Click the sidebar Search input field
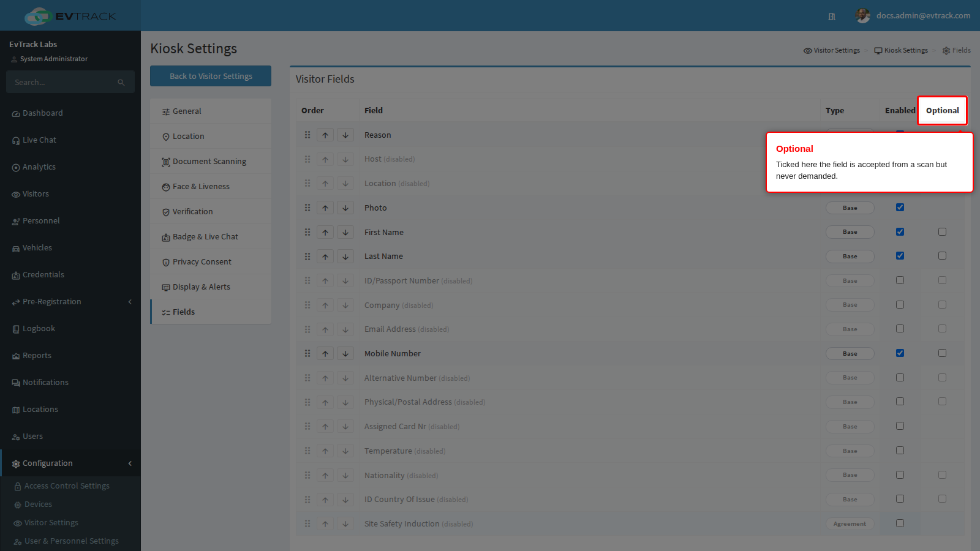This screenshot has height=551, width=980. point(61,82)
